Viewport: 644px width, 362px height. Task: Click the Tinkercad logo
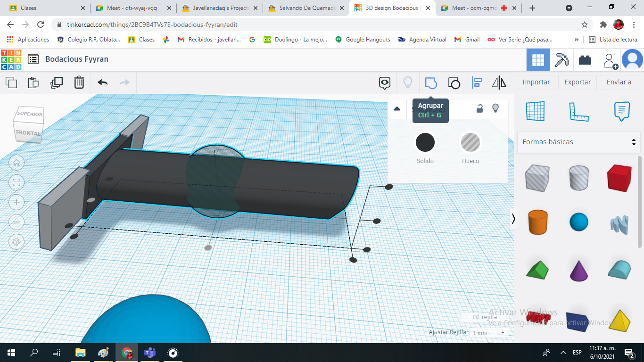11,59
